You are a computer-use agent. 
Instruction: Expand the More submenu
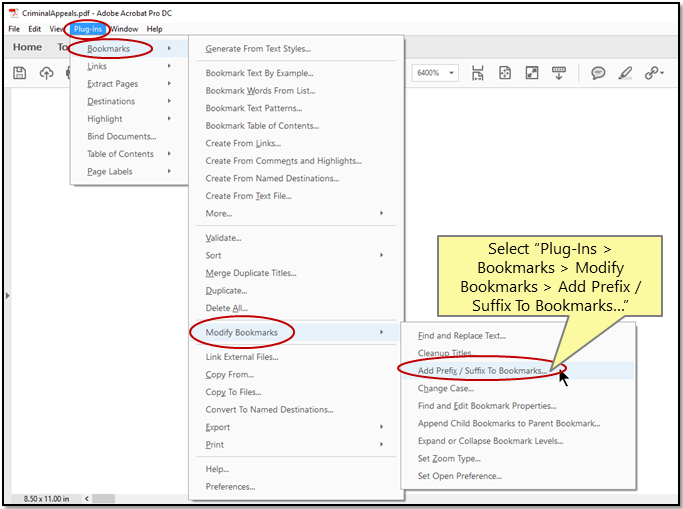click(296, 213)
